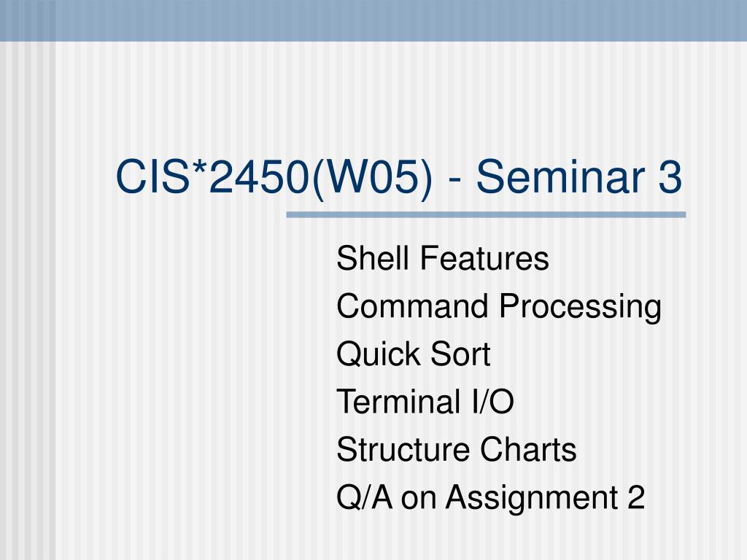This screenshot has height=560, width=747.
Task: Click the number "3" ending the title
Action: (x=670, y=176)
